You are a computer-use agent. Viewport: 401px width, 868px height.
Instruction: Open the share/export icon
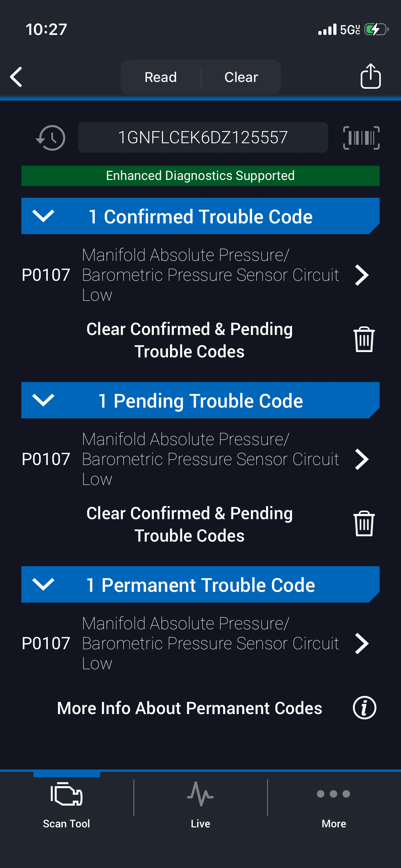click(x=370, y=76)
